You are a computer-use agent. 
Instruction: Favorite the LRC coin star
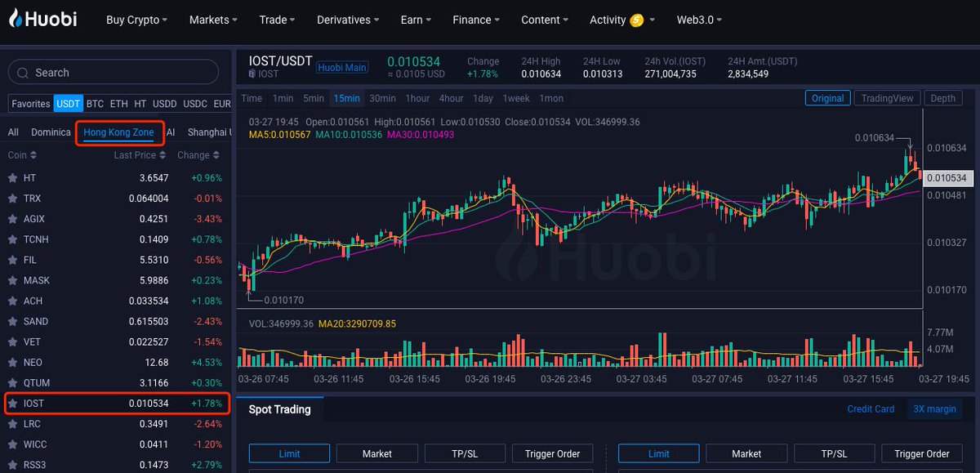pos(11,424)
